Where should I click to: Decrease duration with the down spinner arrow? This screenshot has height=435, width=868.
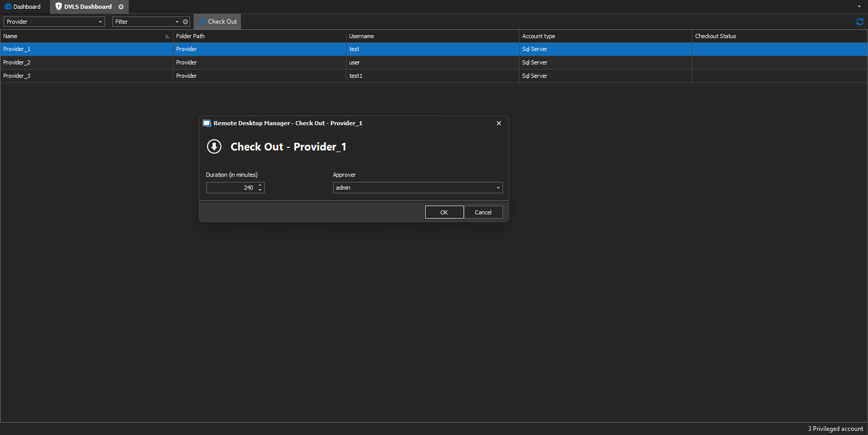tap(260, 190)
